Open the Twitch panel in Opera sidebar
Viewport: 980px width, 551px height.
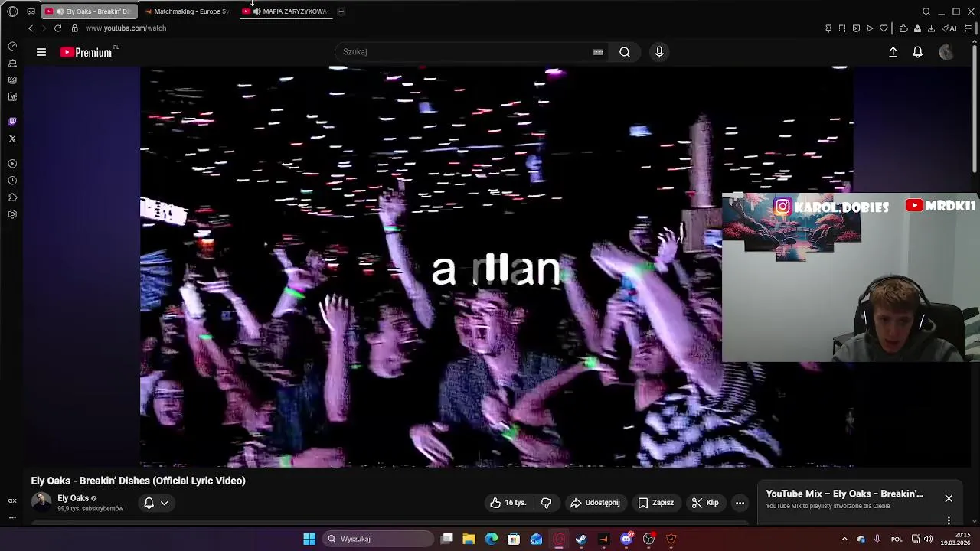click(x=12, y=122)
